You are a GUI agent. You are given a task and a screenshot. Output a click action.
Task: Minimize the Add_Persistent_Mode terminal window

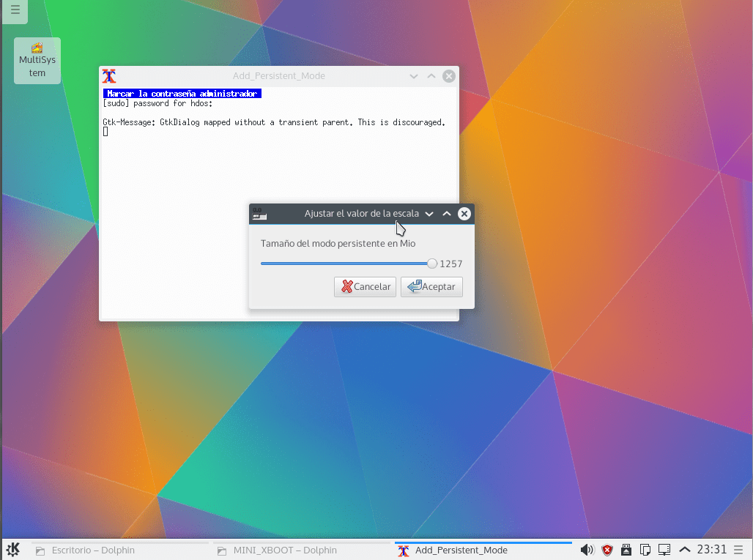click(x=413, y=76)
